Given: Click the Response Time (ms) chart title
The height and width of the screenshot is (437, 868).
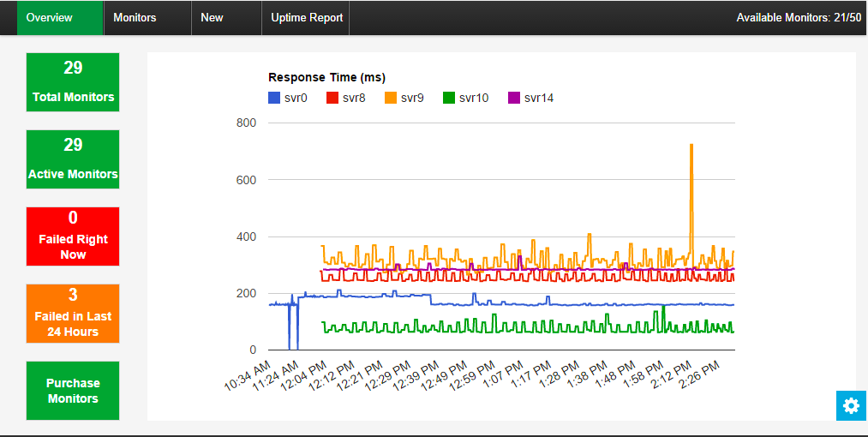Looking at the screenshot, I should [x=326, y=77].
